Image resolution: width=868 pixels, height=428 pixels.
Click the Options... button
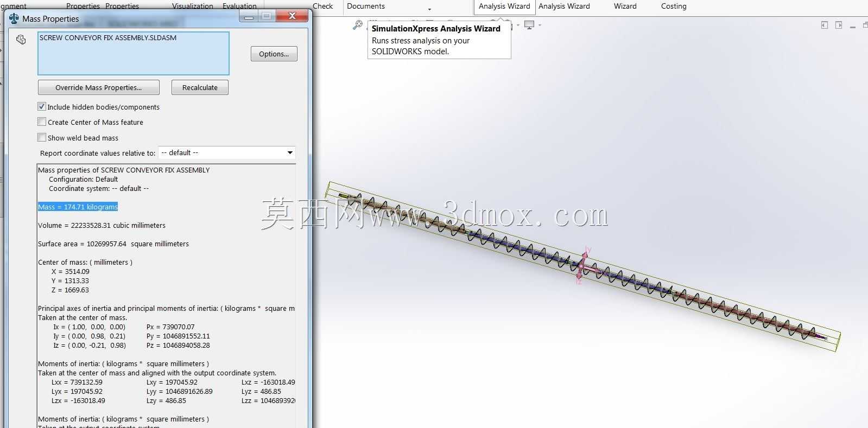[274, 54]
